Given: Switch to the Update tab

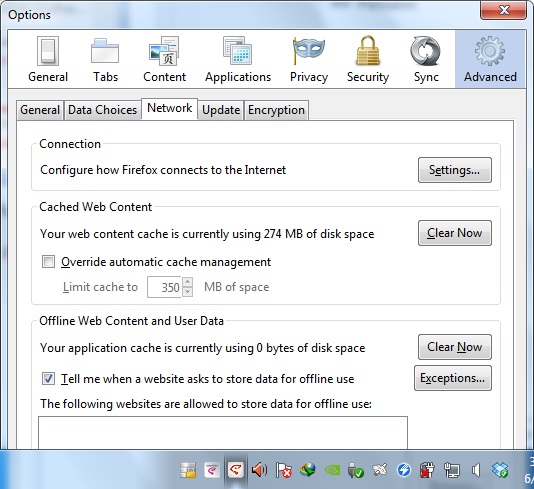Looking at the screenshot, I should (221, 110).
